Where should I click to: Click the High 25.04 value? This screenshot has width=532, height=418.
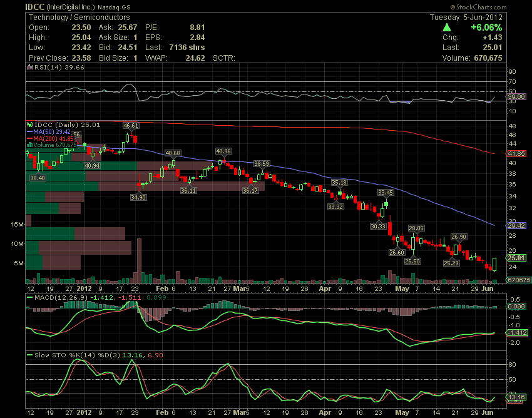coord(81,38)
